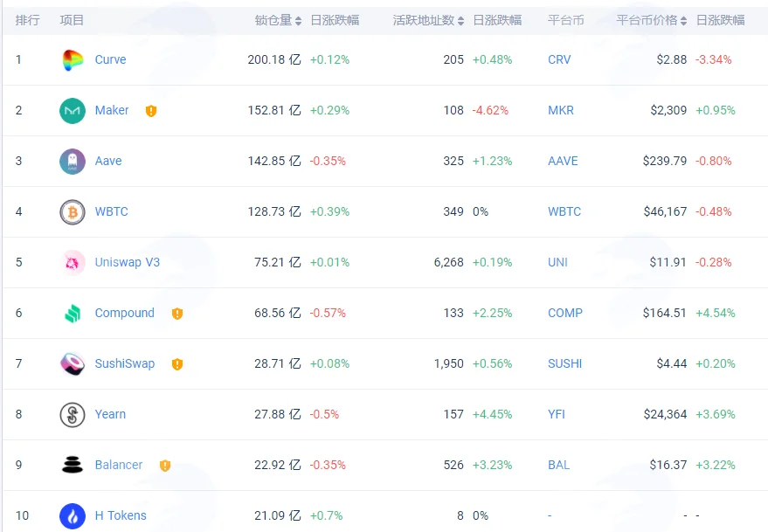Click the WBTC bitcoin logo icon
Image resolution: width=768 pixels, height=532 pixels.
[x=73, y=212]
